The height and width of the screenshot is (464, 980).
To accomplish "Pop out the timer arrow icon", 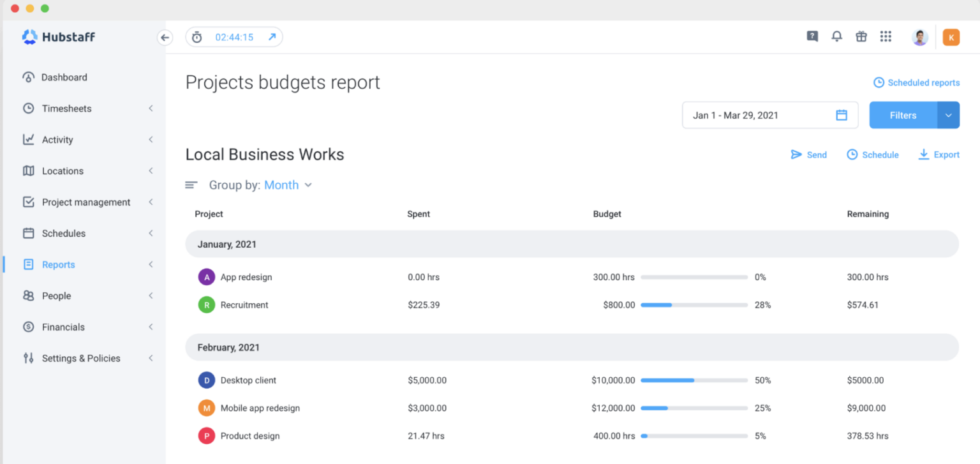I will (272, 37).
